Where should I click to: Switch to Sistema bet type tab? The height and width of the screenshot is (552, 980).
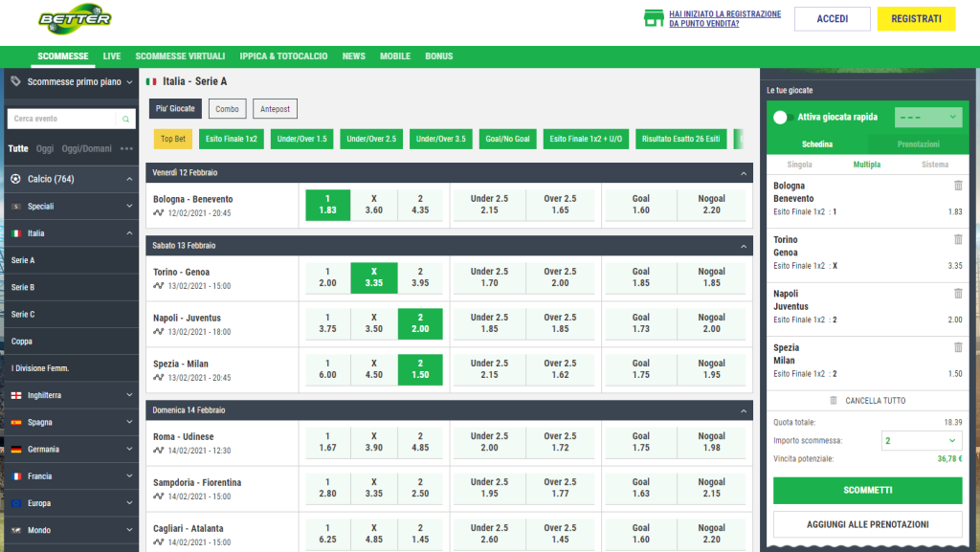click(x=935, y=165)
